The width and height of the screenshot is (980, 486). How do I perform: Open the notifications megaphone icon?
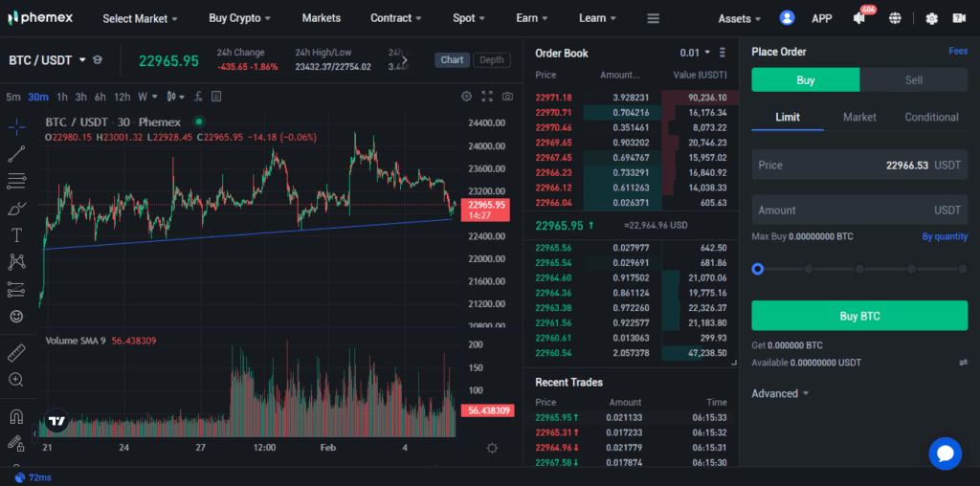859,18
